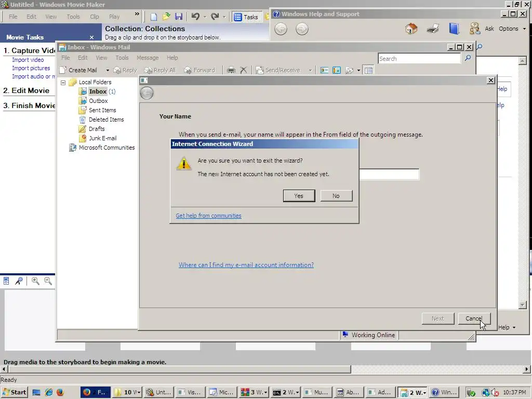The height and width of the screenshot is (399, 532).
Task: Open the Tools menu in Windows Mail
Action: click(122, 58)
